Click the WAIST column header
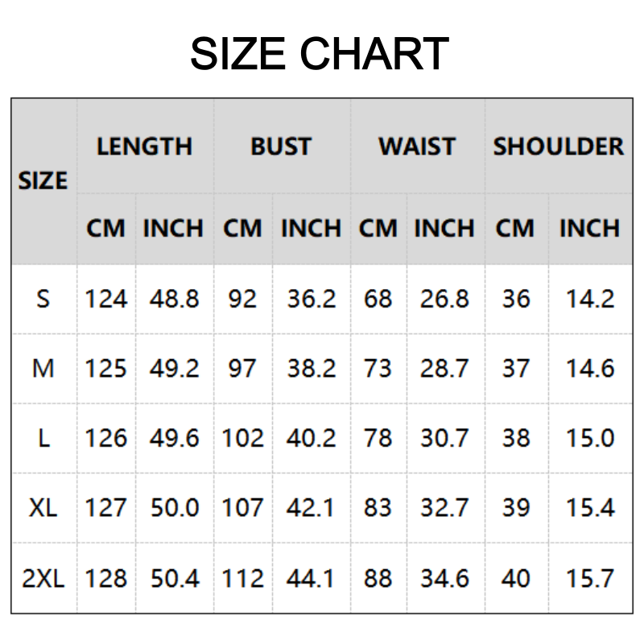The image size is (644, 644). [417, 147]
